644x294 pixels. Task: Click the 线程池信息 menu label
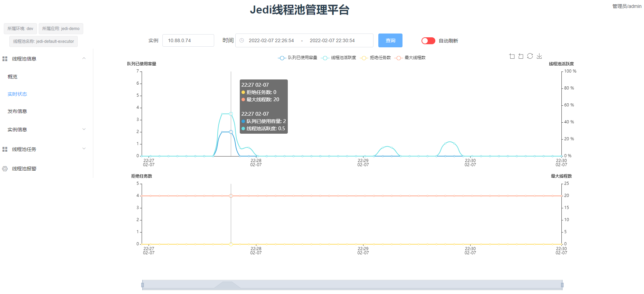[x=24, y=59]
